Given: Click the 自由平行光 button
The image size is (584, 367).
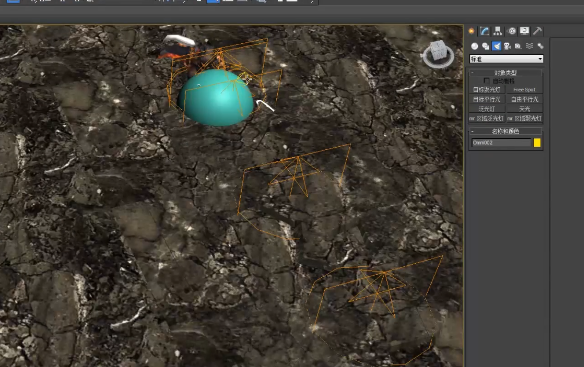Looking at the screenshot, I should coord(524,99).
